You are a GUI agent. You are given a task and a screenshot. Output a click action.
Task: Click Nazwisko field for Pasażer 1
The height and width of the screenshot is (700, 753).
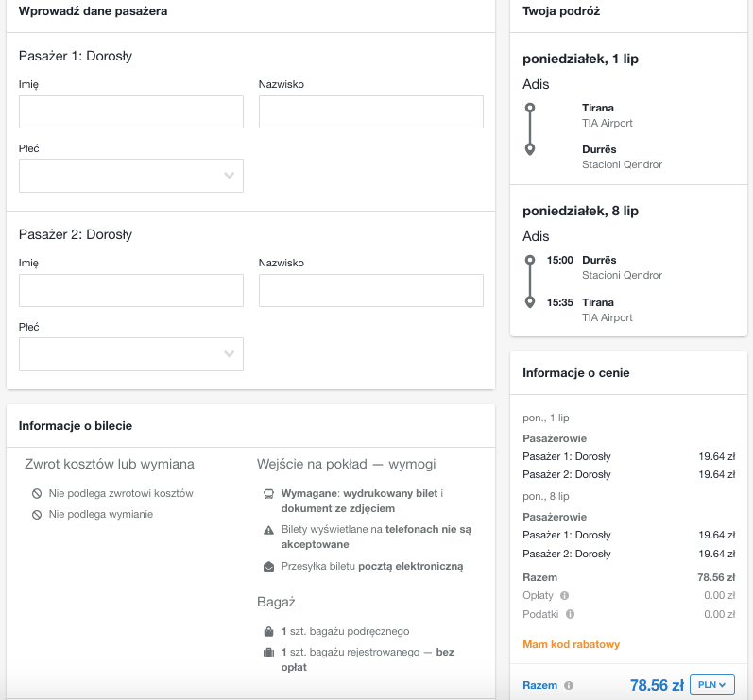[370, 112]
